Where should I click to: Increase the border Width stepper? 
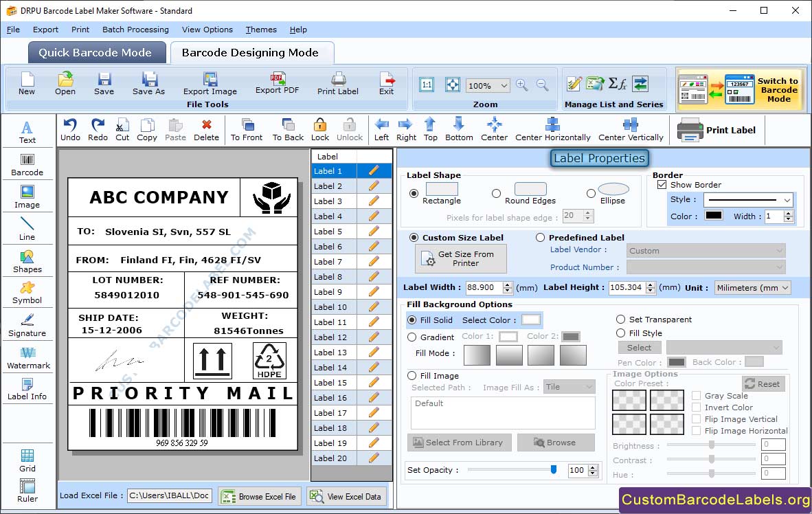[788, 214]
